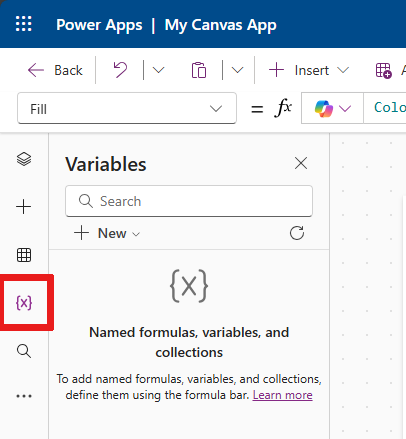Click the Variables search field

click(189, 201)
